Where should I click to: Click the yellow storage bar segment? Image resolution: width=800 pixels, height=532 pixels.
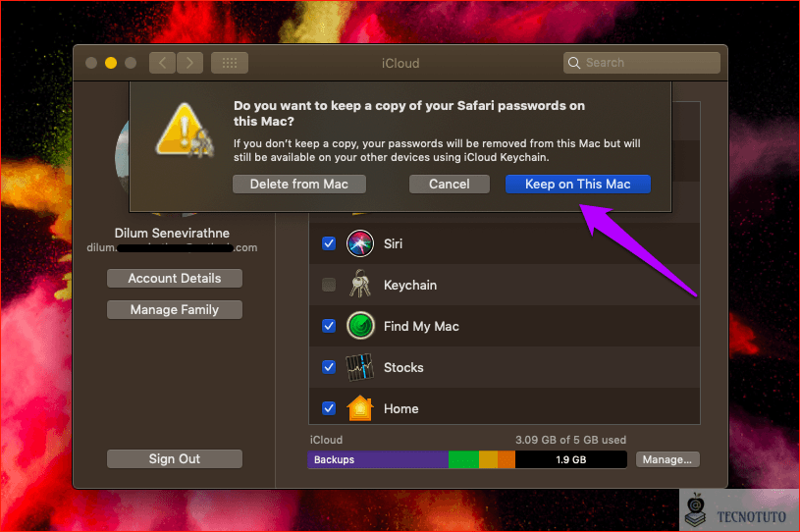coord(488,459)
